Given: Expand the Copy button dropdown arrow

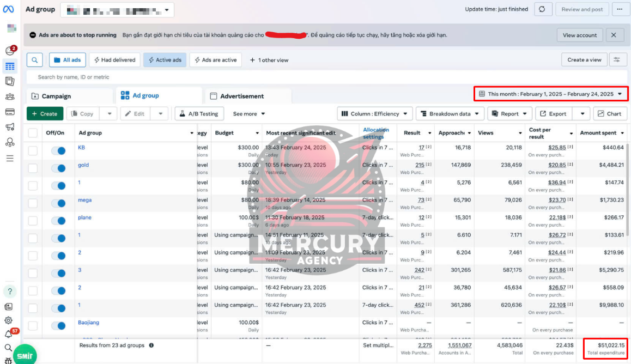Looking at the screenshot, I should 110,114.
